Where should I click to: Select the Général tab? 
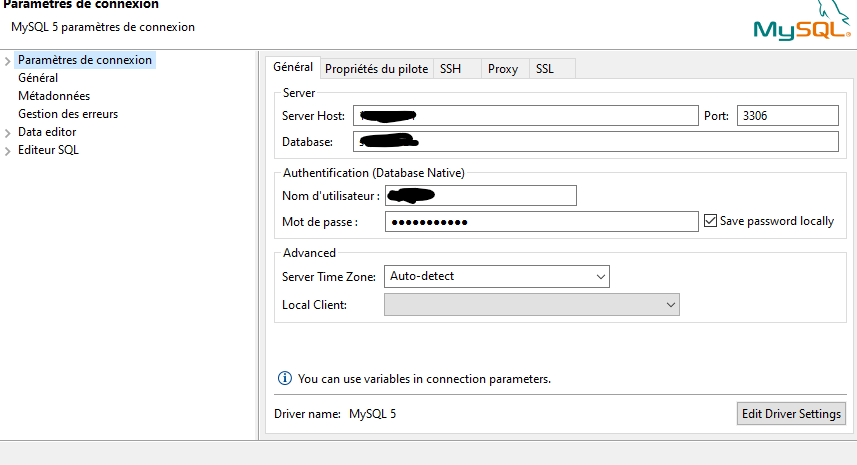tap(293, 67)
